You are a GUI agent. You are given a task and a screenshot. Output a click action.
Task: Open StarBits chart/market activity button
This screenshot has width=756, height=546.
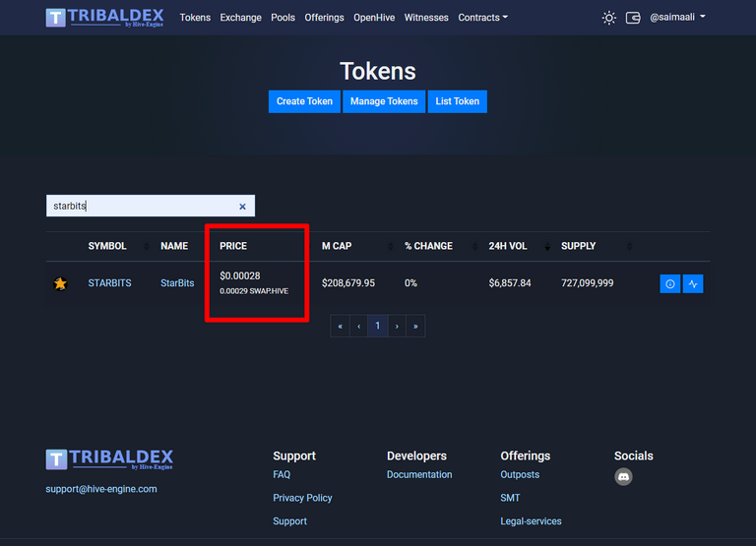point(693,284)
